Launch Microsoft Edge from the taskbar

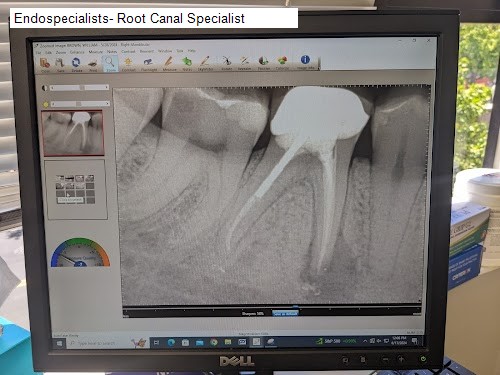171,342
